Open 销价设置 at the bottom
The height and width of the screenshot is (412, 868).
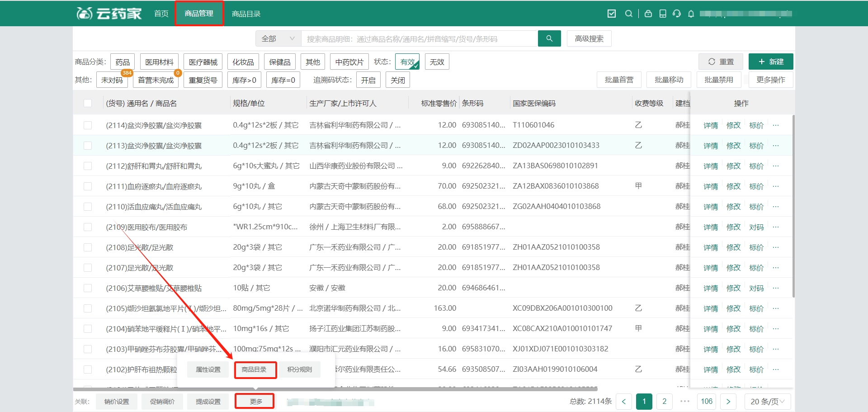click(x=117, y=401)
